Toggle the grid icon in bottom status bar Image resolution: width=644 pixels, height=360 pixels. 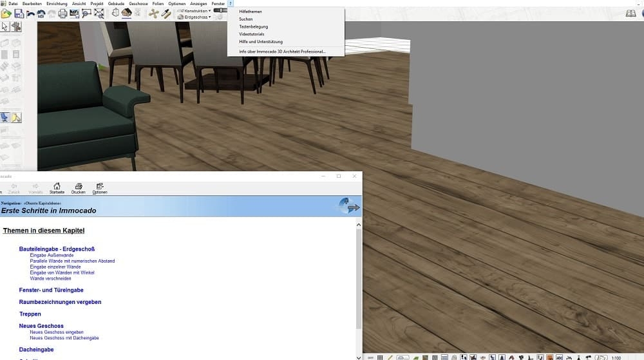380,357
